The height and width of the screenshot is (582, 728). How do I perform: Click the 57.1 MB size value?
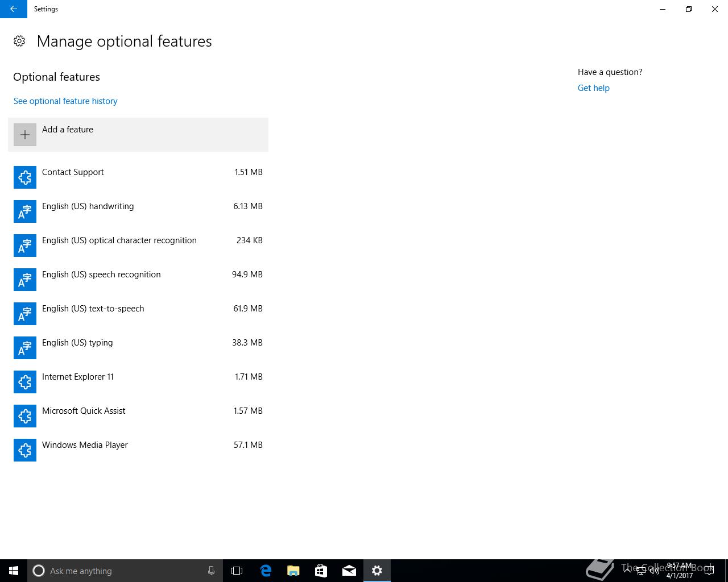point(248,445)
